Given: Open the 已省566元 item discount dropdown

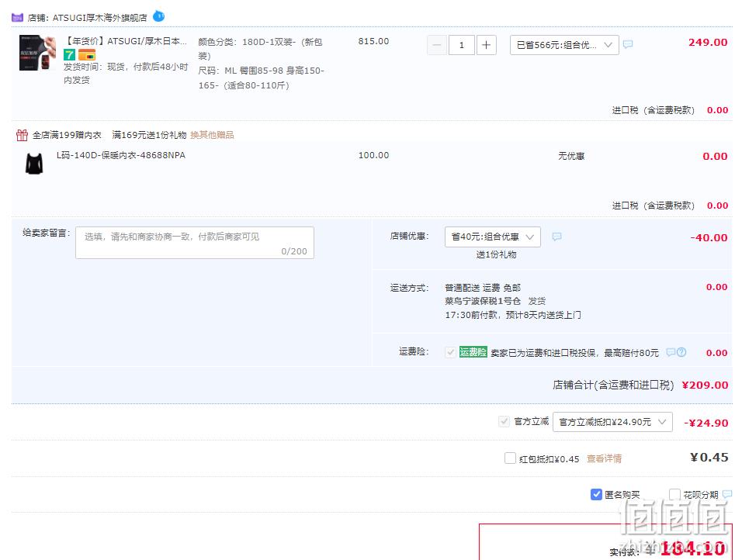Looking at the screenshot, I should [564, 45].
